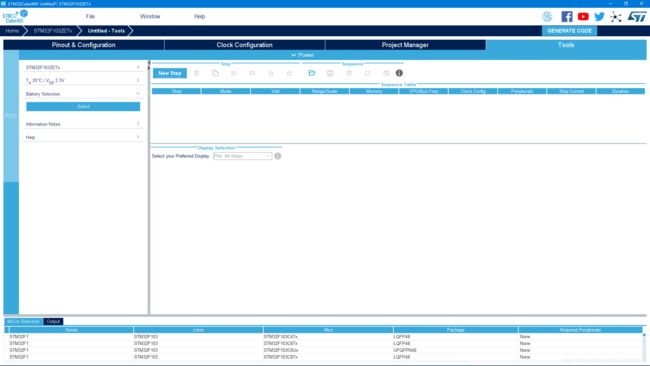Screen dimensions: 650x366
Task: Select the Tools tab
Action: (x=566, y=45)
